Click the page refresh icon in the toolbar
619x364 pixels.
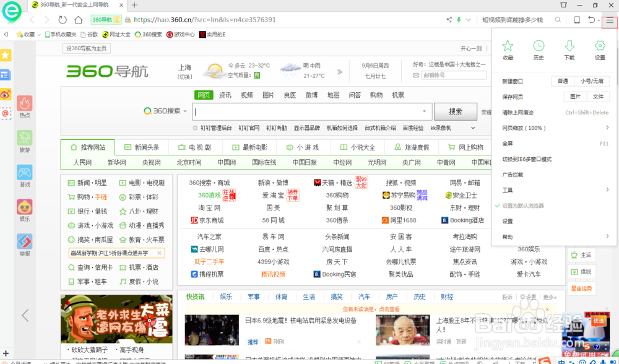(61, 19)
